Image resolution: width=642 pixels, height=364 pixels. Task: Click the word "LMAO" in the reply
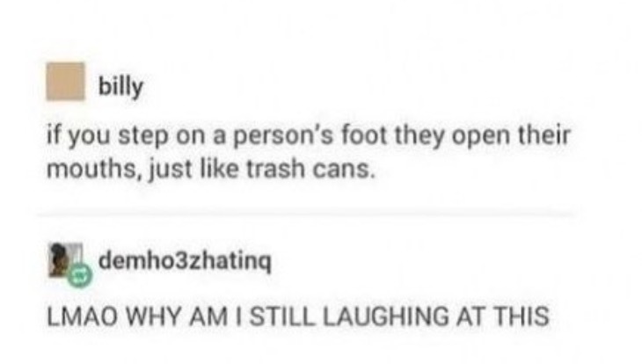(83, 317)
